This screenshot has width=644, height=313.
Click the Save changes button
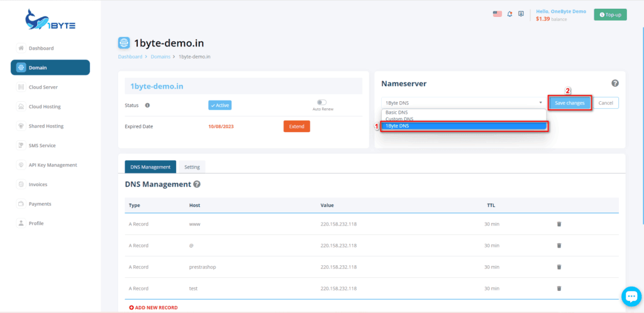coord(570,103)
